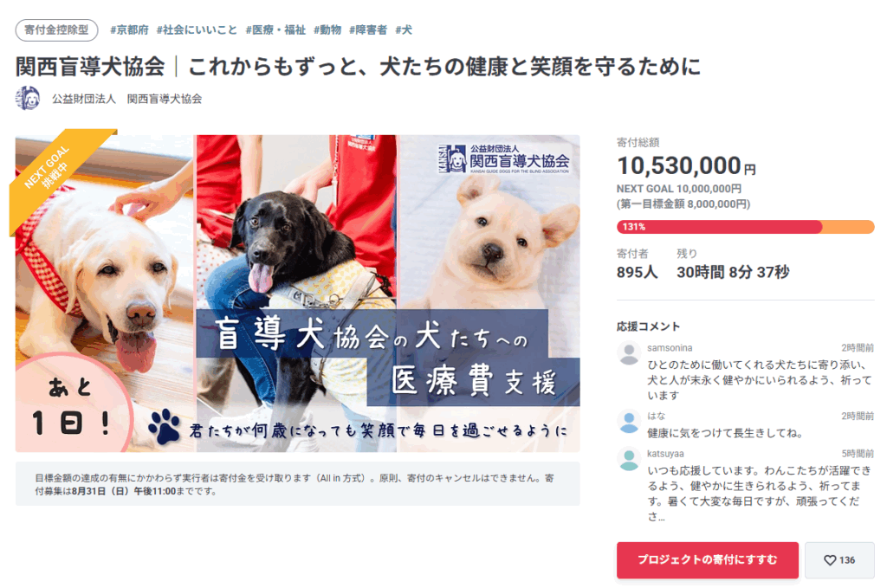Open 公益財団法人 関西盲導犬協会 organizer link
This screenshot has width=887, height=588.
[x=126, y=99]
